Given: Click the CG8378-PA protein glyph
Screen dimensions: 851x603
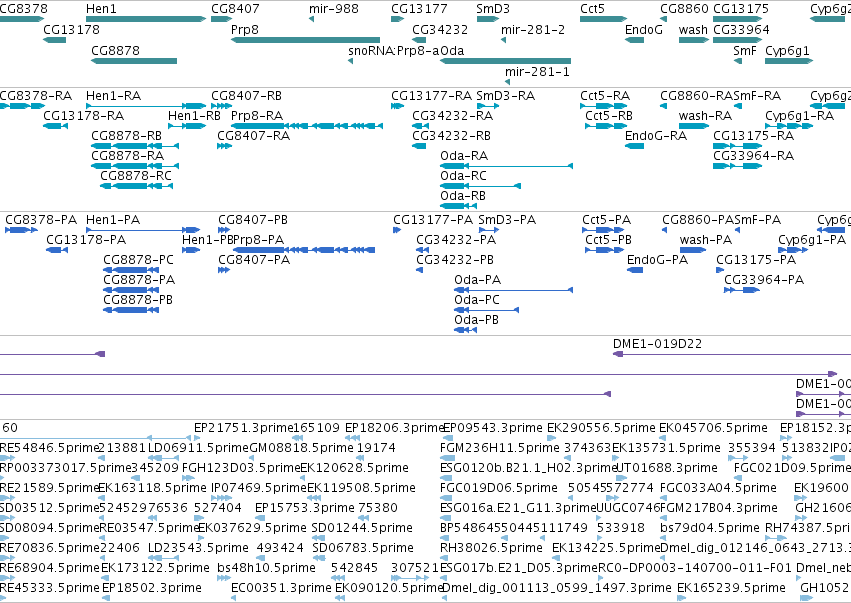Looking at the screenshot, I should tap(21, 230).
